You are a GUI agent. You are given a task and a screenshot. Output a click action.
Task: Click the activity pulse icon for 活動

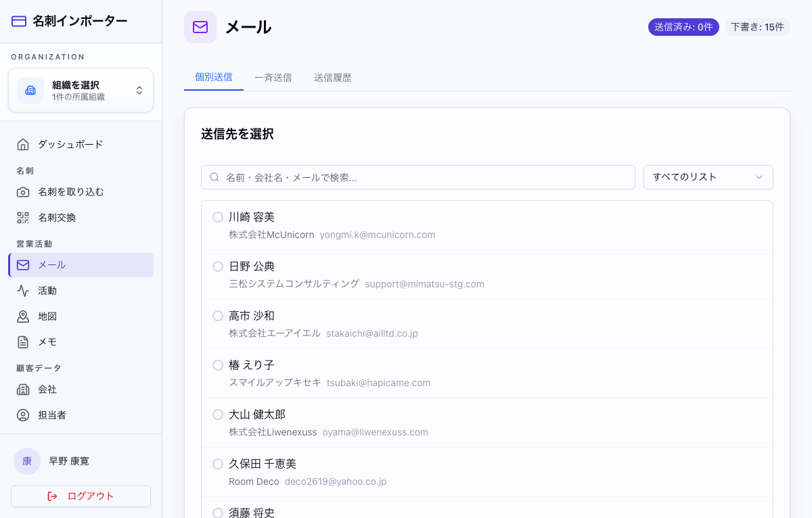(x=23, y=291)
